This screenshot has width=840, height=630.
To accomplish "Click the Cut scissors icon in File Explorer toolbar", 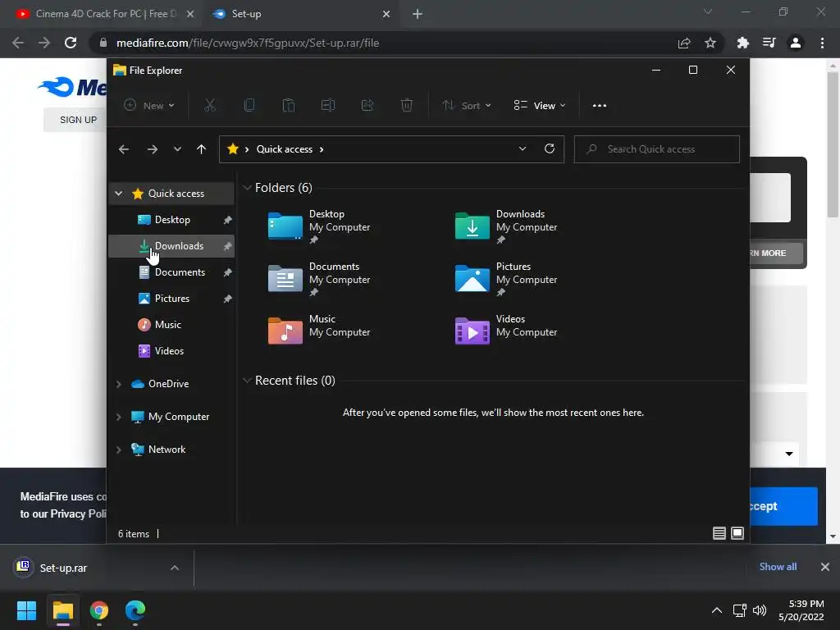I will tap(209, 106).
